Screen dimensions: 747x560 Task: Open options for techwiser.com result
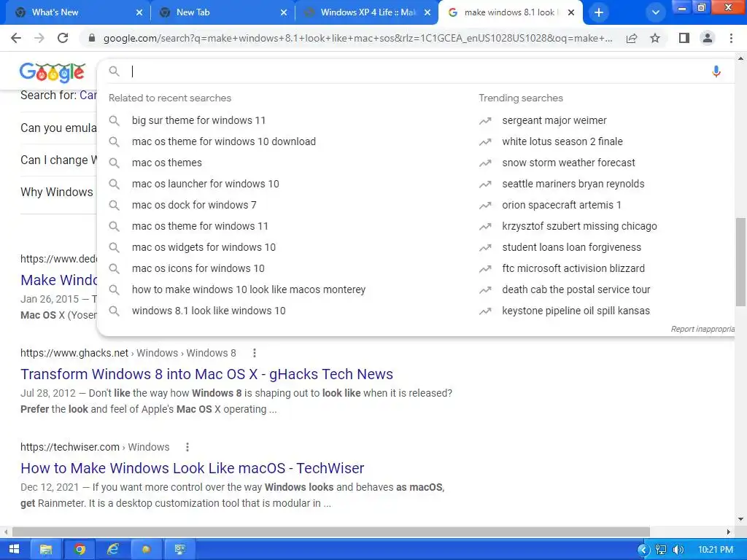tap(187, 447)
